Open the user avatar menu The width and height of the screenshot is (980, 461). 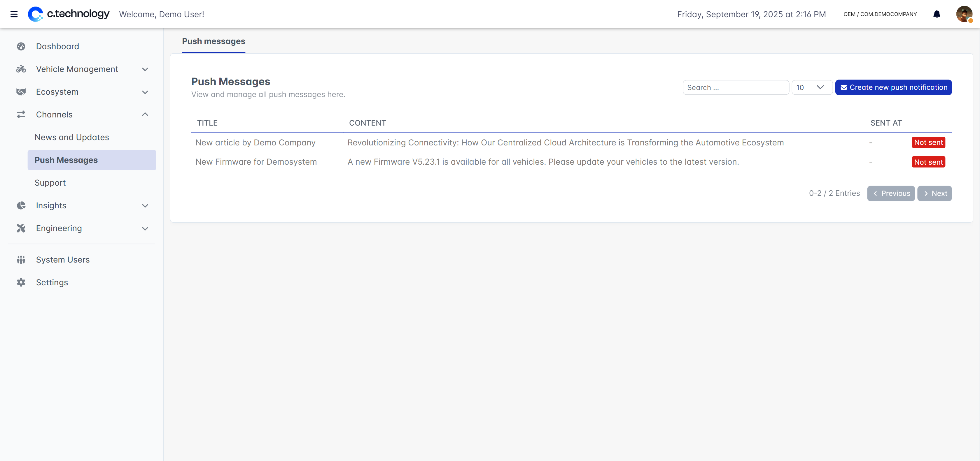(x=964, y=15)
